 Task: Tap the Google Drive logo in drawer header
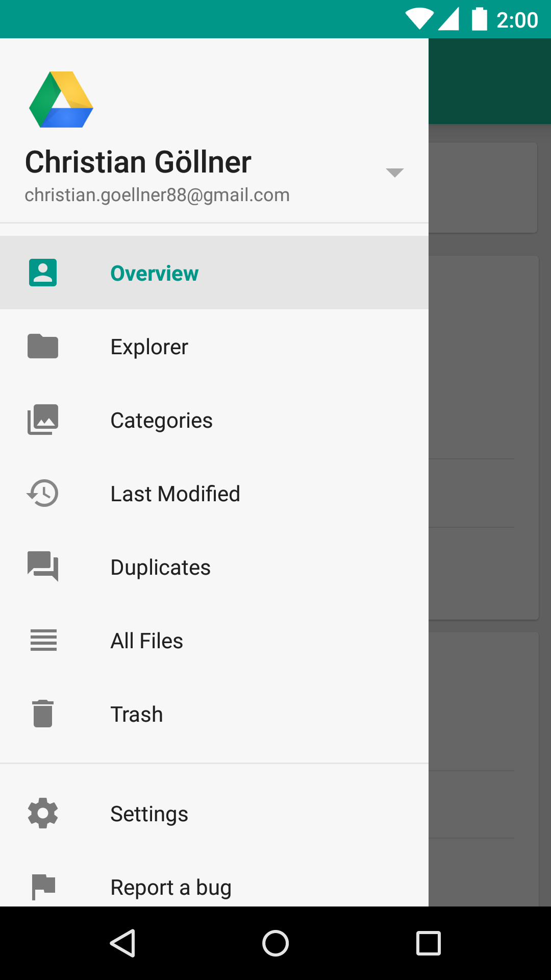(x=61, y=100)
